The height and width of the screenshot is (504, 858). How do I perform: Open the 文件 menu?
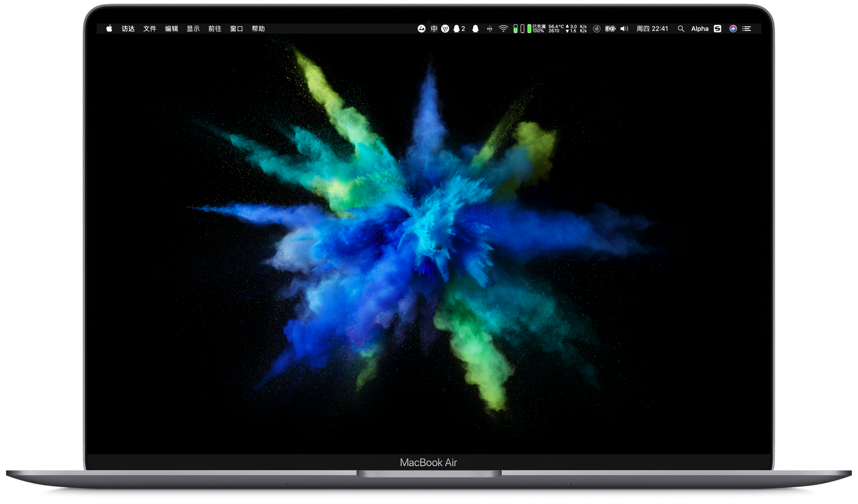pyautogui.click(x=150, y=29)
